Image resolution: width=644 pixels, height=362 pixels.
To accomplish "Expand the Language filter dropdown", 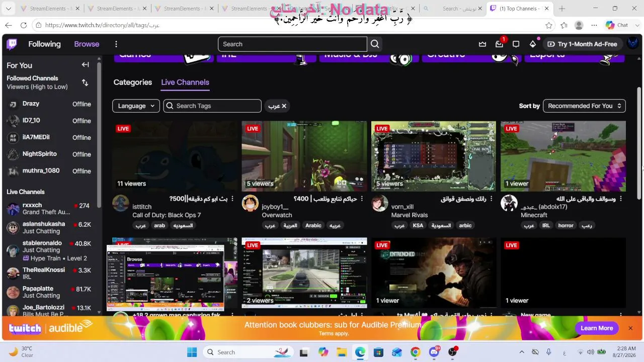I will coord(136,106).
